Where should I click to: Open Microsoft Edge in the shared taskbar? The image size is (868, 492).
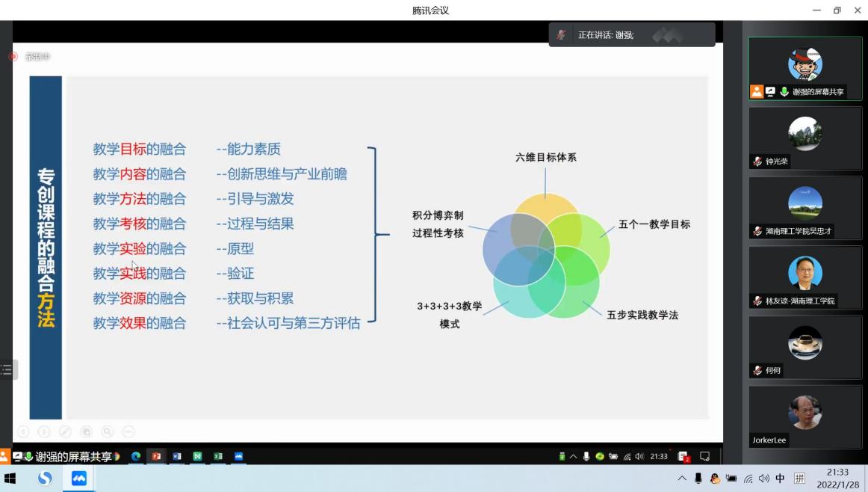tap(137, 455)
